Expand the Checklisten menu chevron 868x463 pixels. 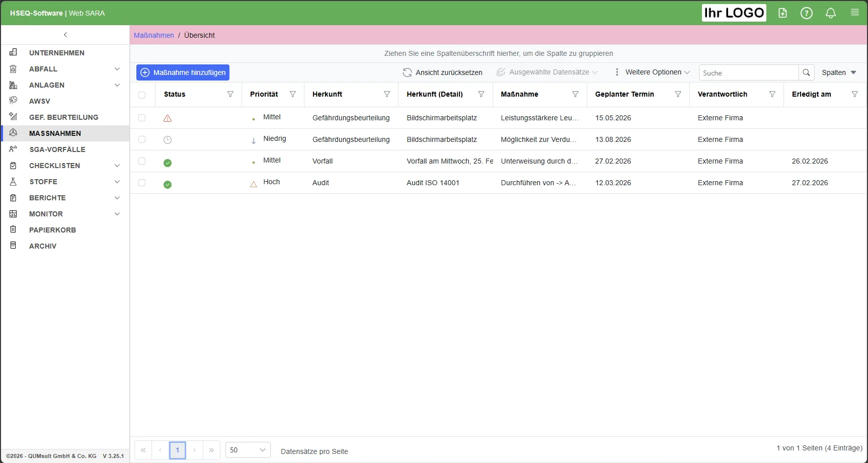click(117, 166)
